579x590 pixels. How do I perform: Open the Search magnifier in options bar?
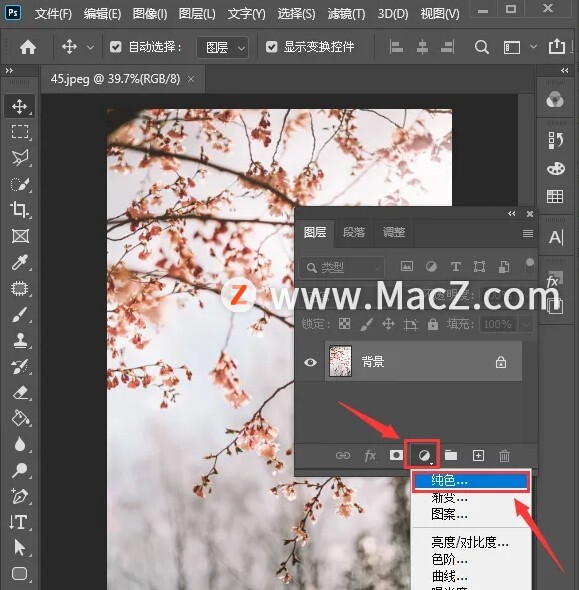482,47
